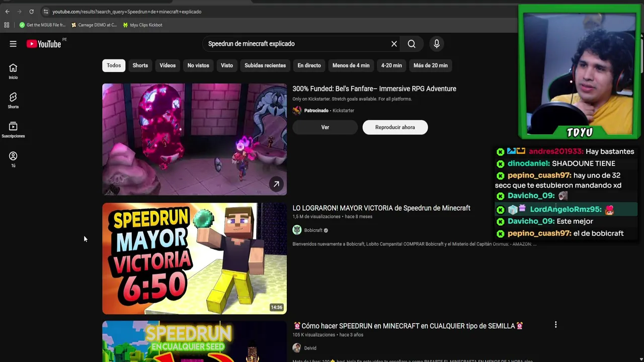The height and width of the screenshot is (362, 644).
Task: Select the Shorts filter chip
Action: pos(140,65)
